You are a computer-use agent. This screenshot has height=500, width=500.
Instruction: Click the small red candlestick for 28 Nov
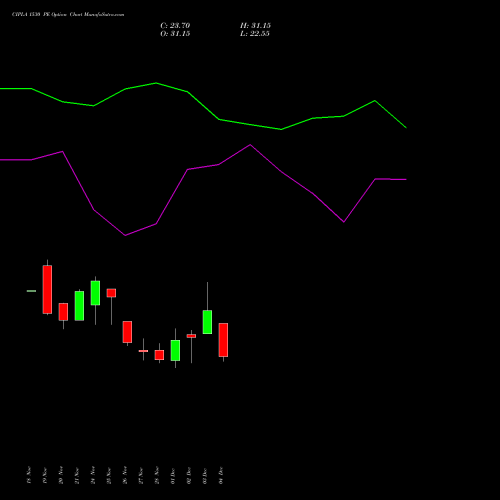[x=159, y=355]
